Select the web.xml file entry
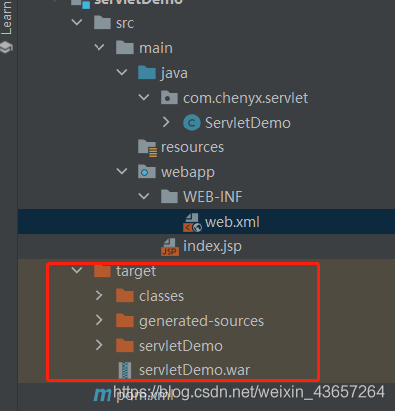 (206, 222)
